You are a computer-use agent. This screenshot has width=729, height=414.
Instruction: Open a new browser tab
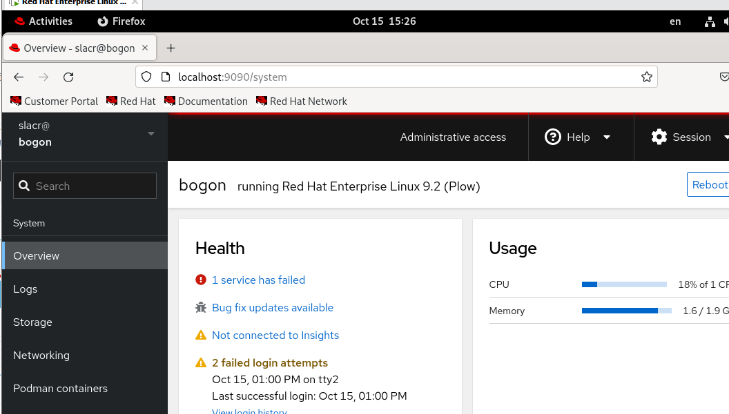170,48
